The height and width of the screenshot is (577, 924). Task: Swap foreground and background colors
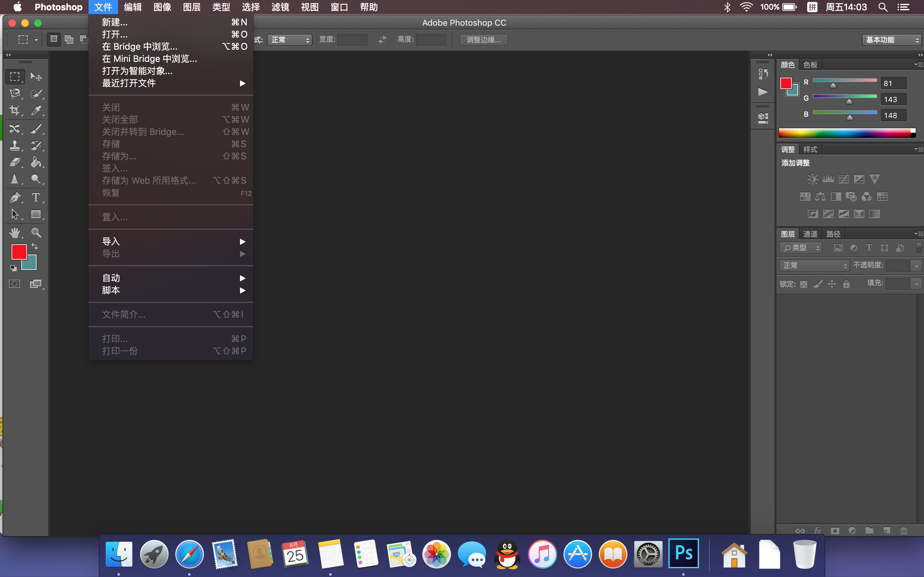click(x=35, y=246)
